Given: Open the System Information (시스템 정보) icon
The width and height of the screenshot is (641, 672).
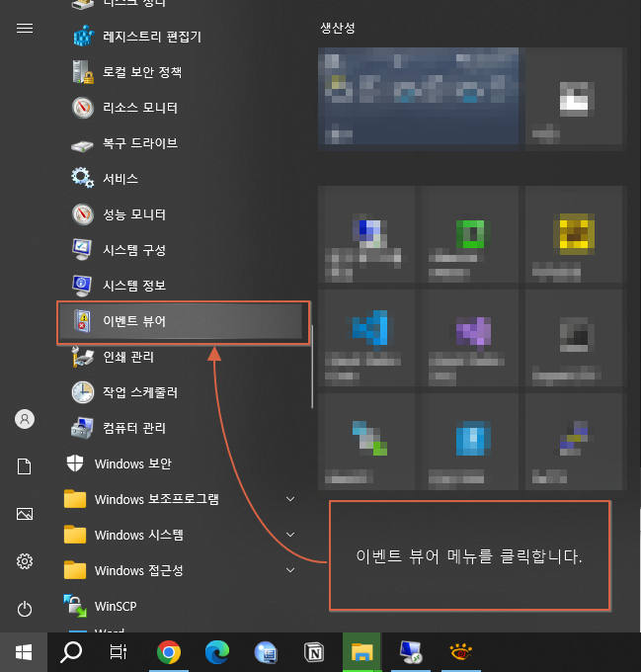Looking at the screenshot, I should (82, 286).
